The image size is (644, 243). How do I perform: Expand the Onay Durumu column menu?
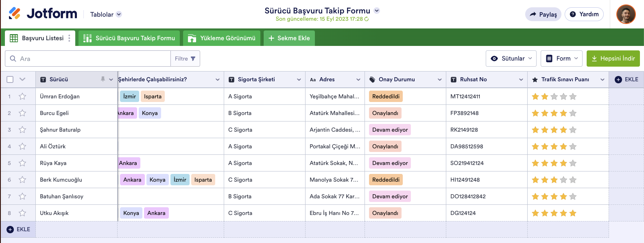(x=439, y=80)
